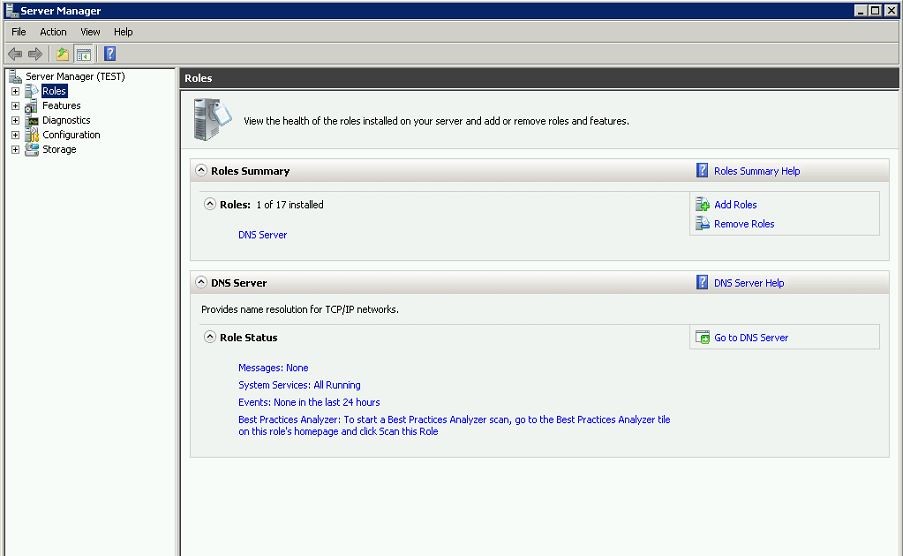Click the Roles Summary Help icon

tap(702, 170)
